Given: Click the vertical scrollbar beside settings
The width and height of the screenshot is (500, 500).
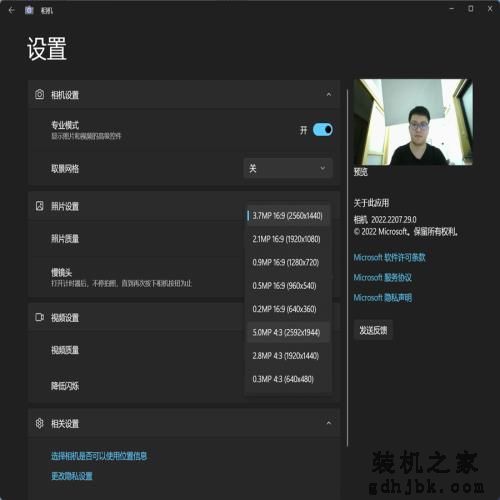Looking at the screenshot, I should (347, 267).
